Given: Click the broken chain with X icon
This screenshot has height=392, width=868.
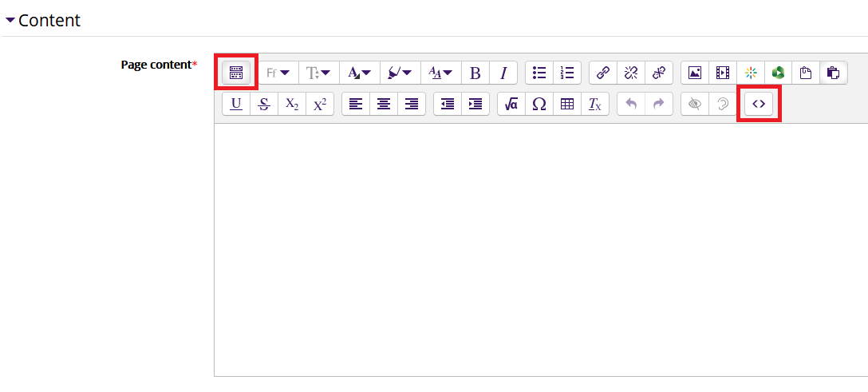Looking at the screenshot, I should [x=659, y=73].
